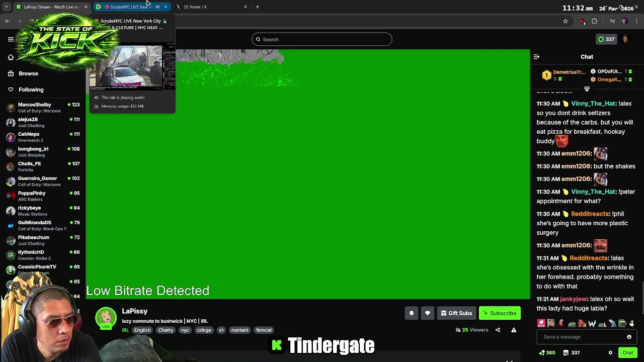Bookmark page with the star icon
The height and width of the screenshot is (362, 644).
pos(566,21)
